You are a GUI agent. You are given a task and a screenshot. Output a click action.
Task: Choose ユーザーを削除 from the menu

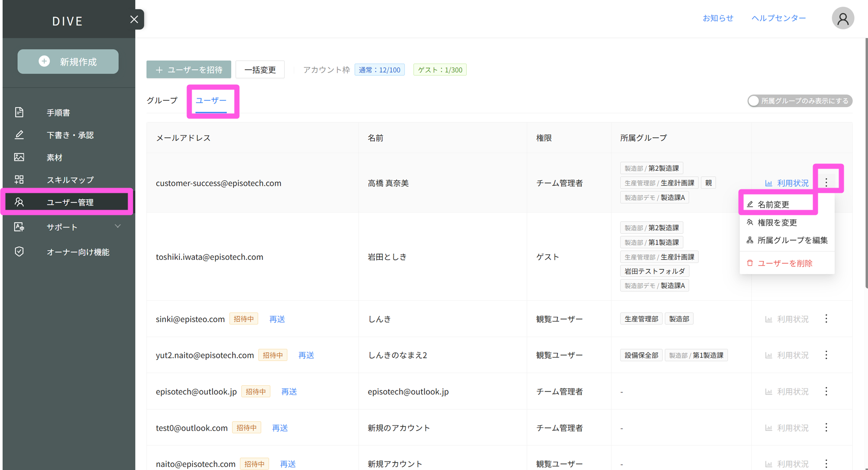coord(784,263)
